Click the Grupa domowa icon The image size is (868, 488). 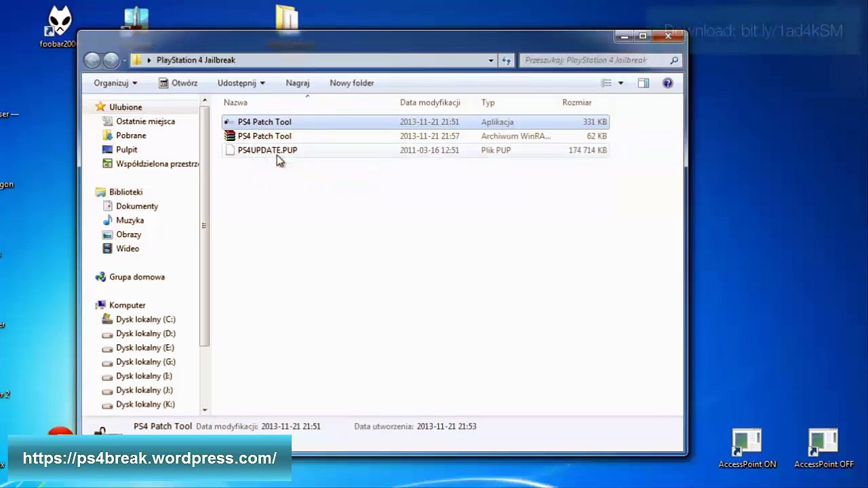pos(100,277)
